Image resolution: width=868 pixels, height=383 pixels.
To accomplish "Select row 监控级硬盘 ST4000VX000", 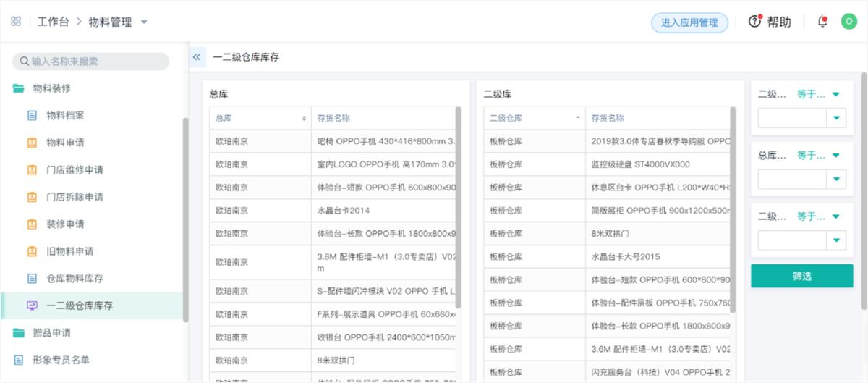I will tap(607, 164).
